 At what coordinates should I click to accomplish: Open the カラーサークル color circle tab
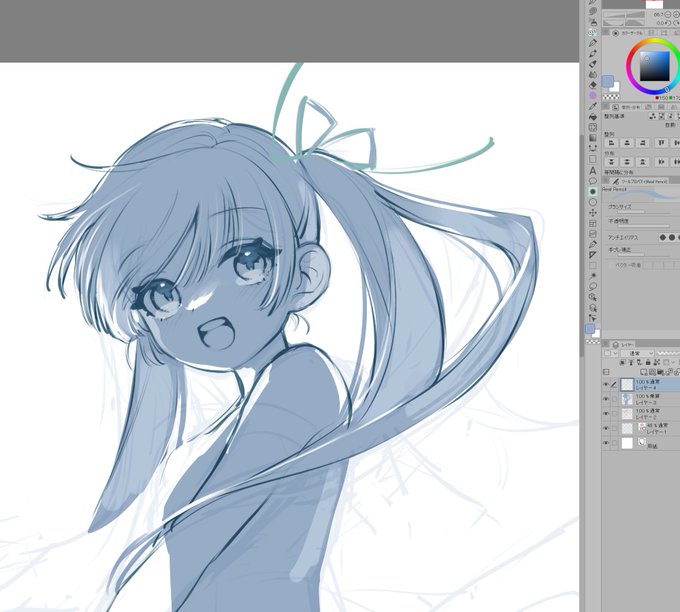[626, 33]
